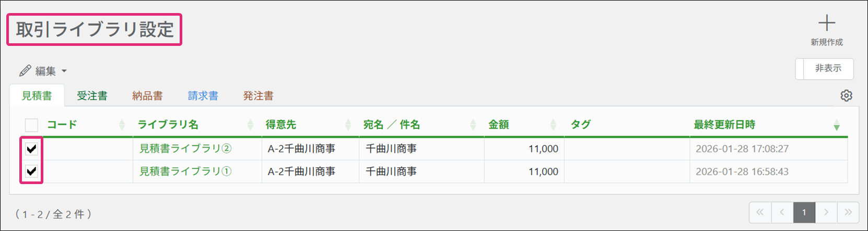
Task: Sort by ライブラリ名 column arrows
Action: [250, 125]
